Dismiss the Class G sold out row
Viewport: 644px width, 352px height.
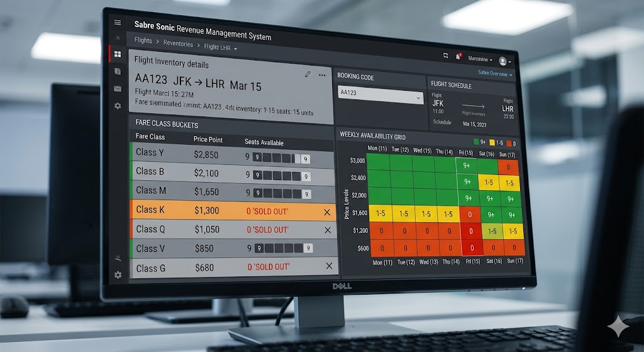pyautogui.click(x=329, y=266)
